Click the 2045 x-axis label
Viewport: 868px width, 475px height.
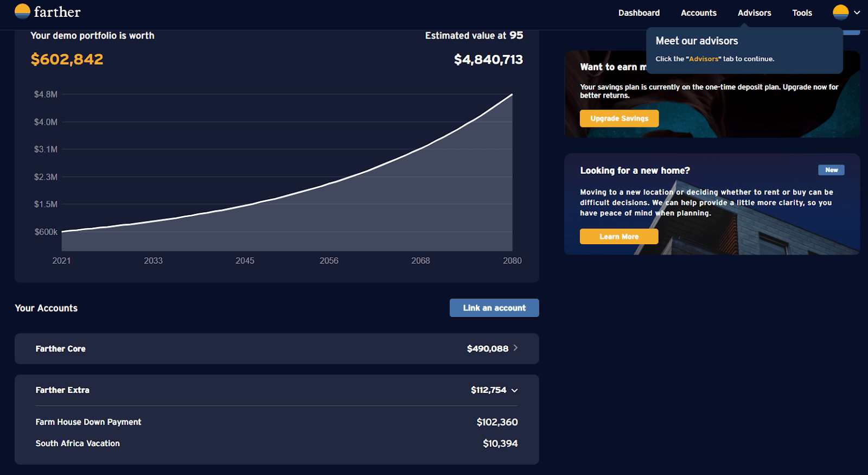point(245,261)
